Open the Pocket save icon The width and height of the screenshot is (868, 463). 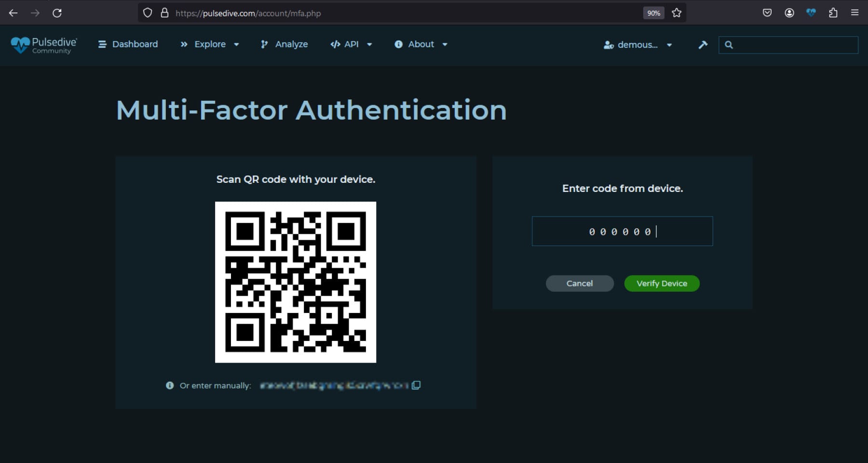point(767,13)
